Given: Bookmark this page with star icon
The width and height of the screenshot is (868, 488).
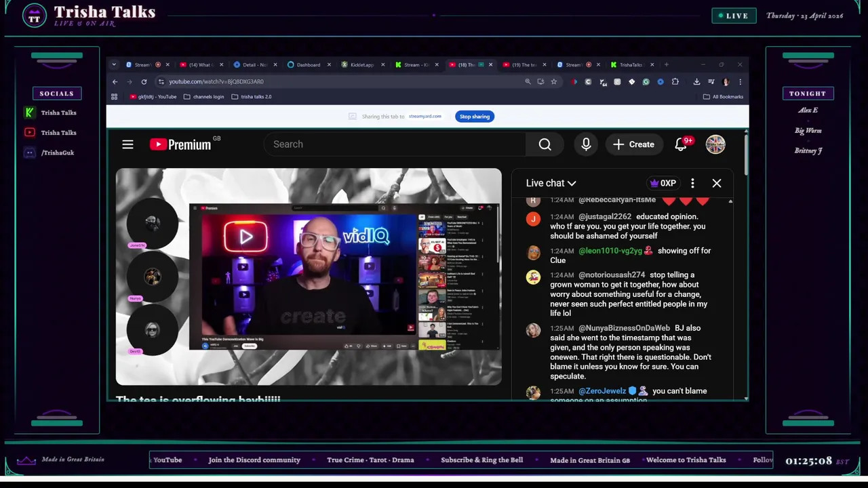Looking at the screenshot, I should click(553, 81).
